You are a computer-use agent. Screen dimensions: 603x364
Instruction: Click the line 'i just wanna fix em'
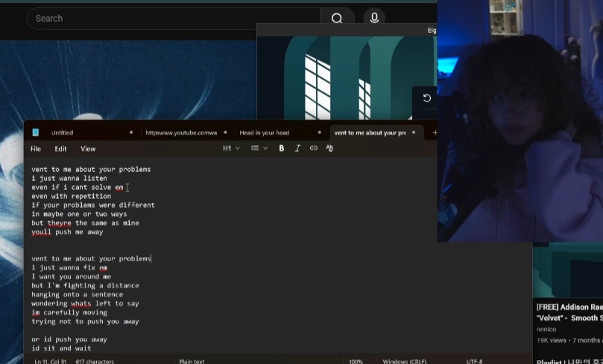pos(69,268)
